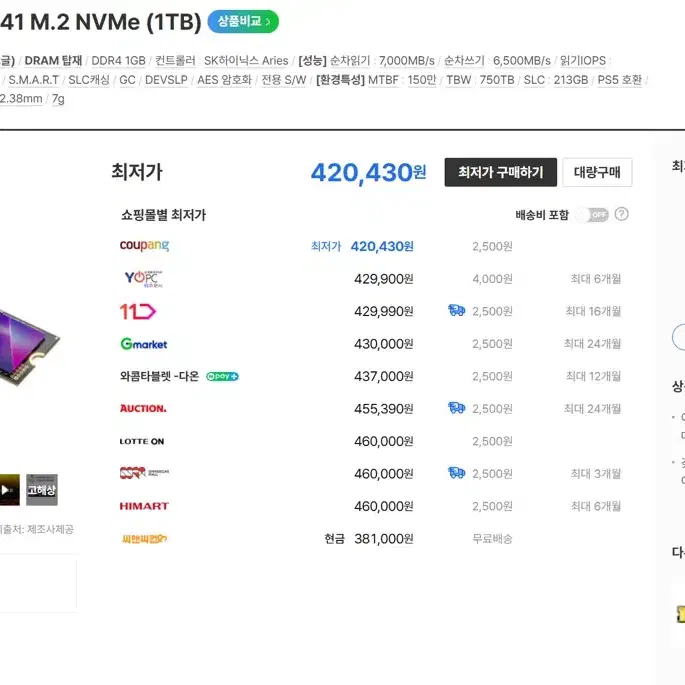Screen dimensions: 685x685
Task: Play the product video thumbnail
Action: 8,490
